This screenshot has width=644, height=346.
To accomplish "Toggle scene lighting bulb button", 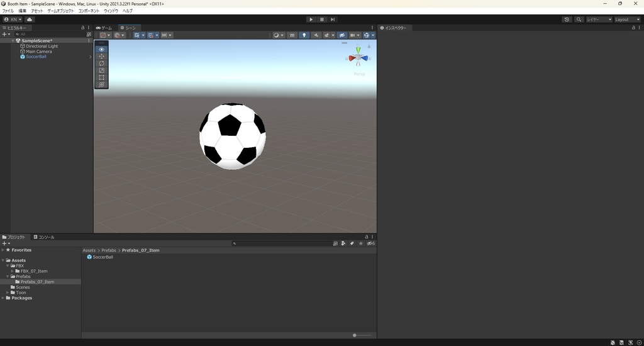I will pyautogui.click(x=304, y=35).
